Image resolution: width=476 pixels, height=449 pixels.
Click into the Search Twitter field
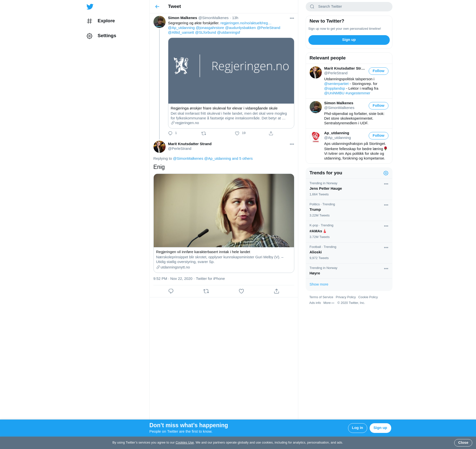(349, 7)
